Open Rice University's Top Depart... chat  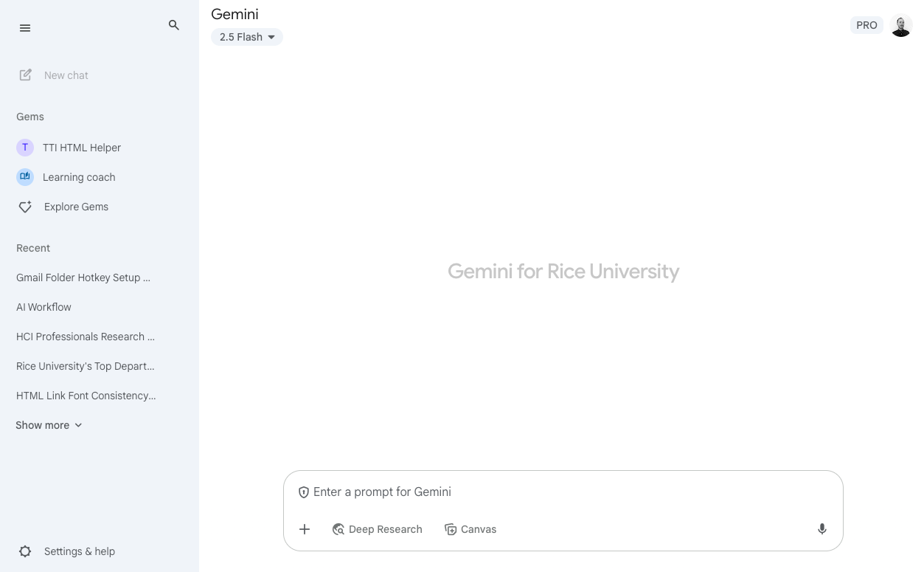tap(86, 366)
